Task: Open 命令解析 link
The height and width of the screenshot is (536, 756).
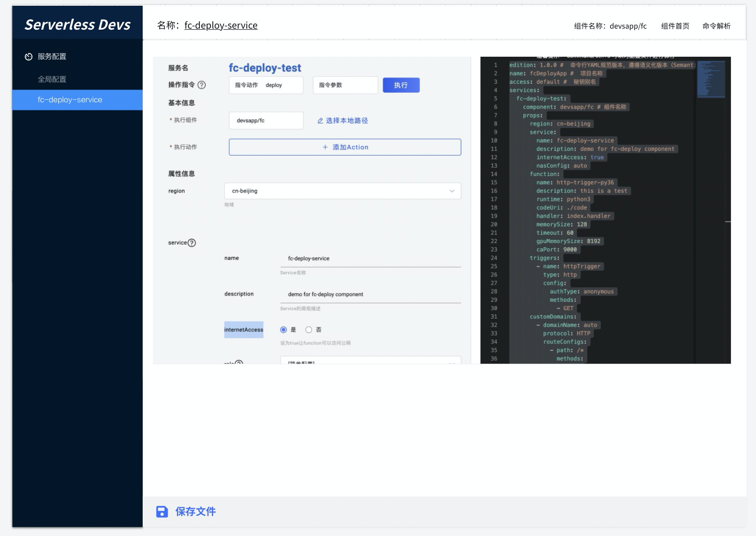Action: 716,26
